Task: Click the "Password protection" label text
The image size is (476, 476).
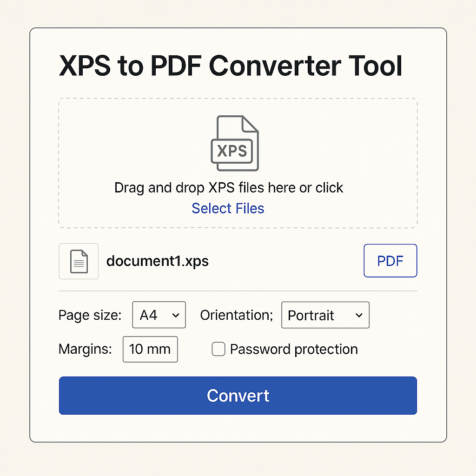Action: pos(294,349)
